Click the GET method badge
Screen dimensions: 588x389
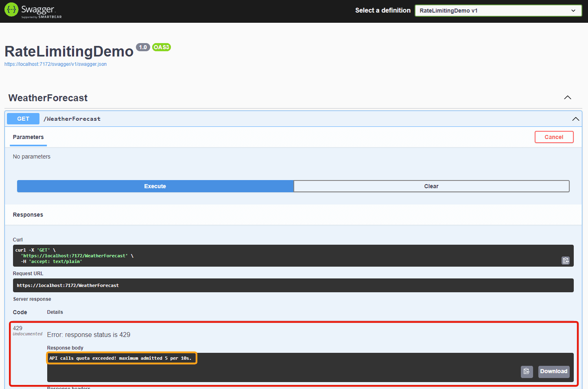[23, 119]
